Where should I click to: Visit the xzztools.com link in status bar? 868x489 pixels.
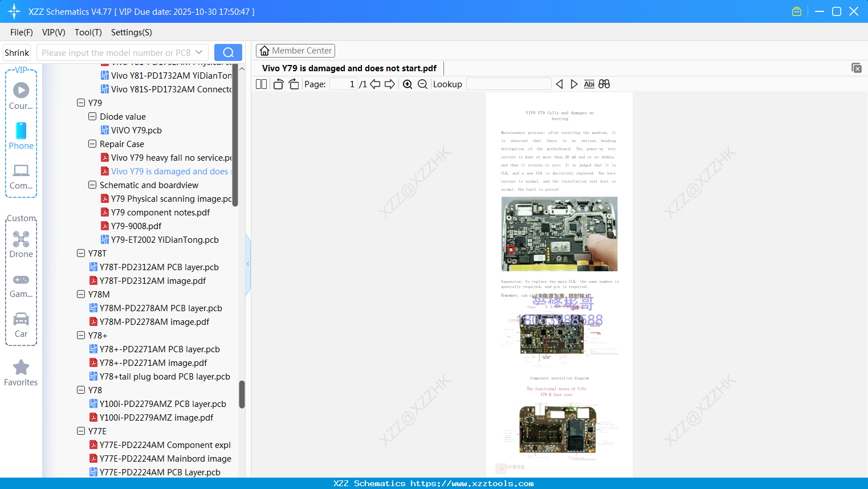click(472, 483)
